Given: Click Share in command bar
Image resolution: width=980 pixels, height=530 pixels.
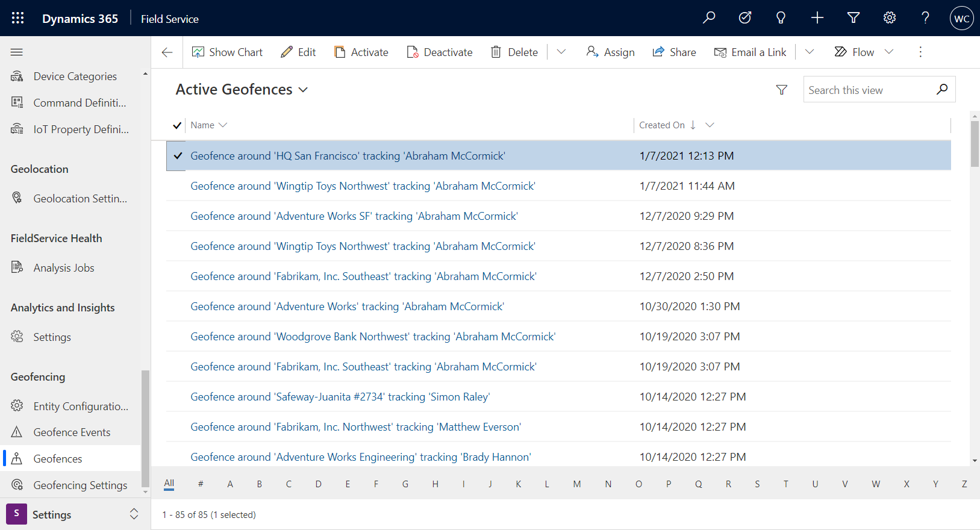Looking at the screenshot, I should 674,52.
